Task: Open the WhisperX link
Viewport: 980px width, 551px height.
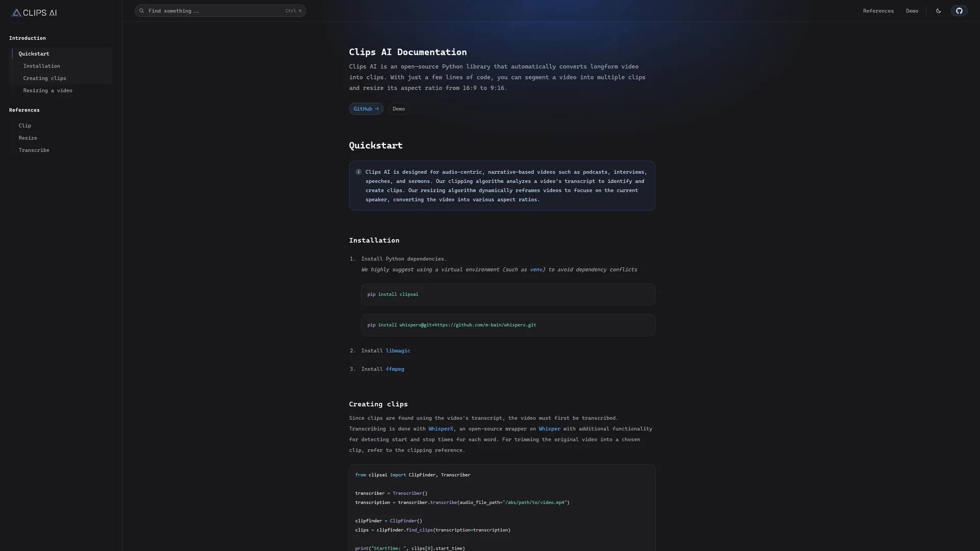Action: point(440,429)
